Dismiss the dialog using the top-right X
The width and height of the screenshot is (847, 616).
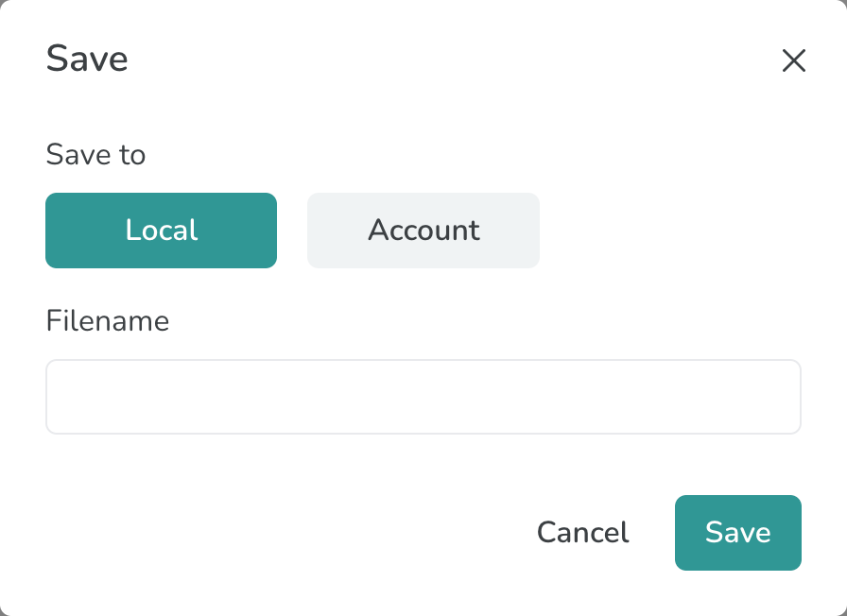(793, 60)
